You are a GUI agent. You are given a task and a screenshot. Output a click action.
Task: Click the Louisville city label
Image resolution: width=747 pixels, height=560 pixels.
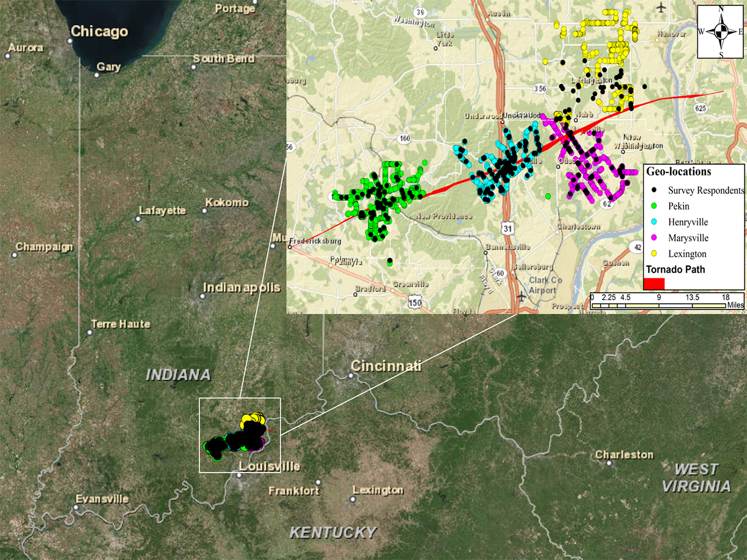(x=269, y=466)
